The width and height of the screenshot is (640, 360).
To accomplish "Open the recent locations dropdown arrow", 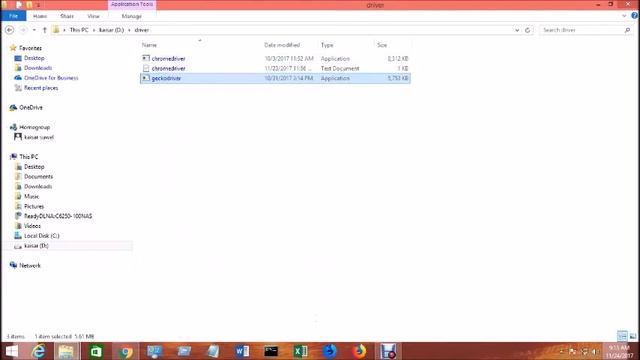I will pos(34,30).
